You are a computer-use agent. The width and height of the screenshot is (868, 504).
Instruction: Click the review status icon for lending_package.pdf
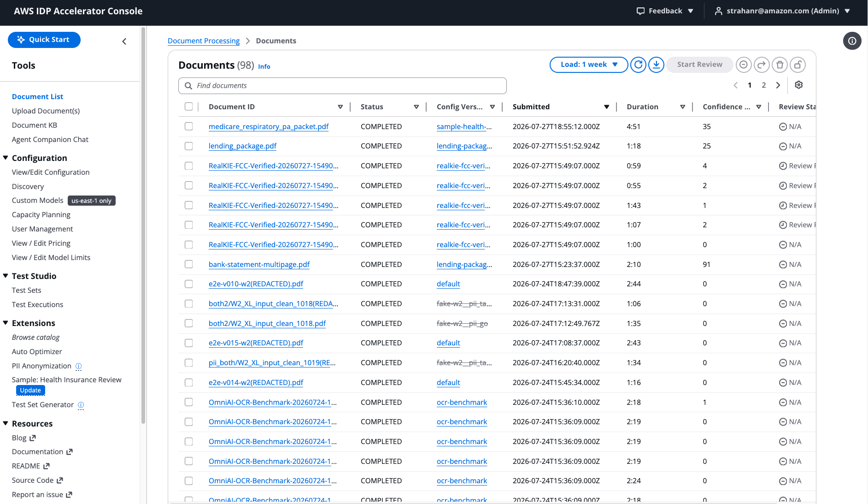point(783,146)
